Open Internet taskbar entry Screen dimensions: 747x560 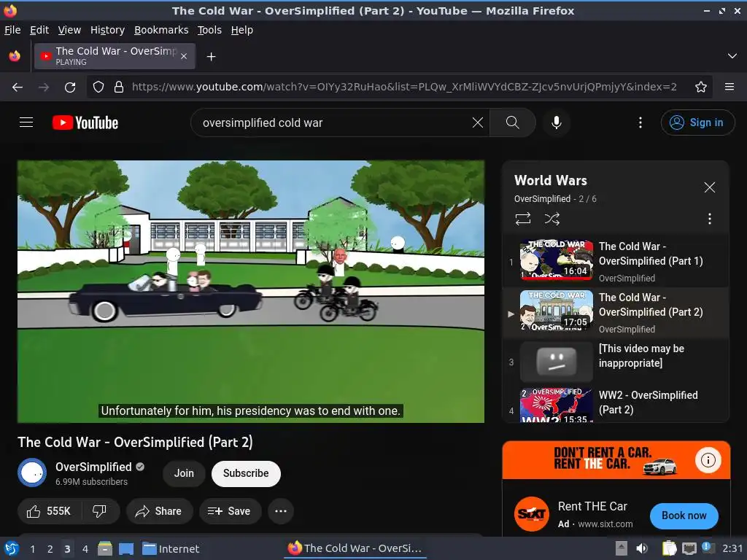pyautogui.click(x=171, y=549)
